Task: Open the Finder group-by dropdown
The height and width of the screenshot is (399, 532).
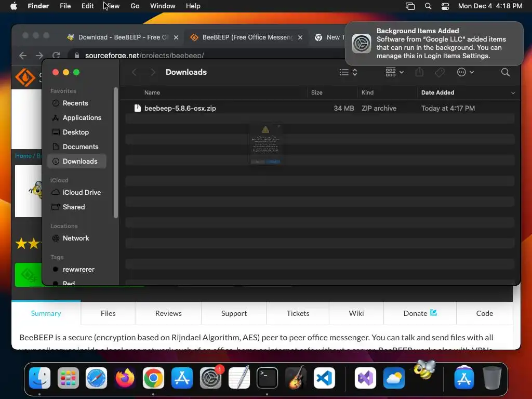Action: pos(395,72)
